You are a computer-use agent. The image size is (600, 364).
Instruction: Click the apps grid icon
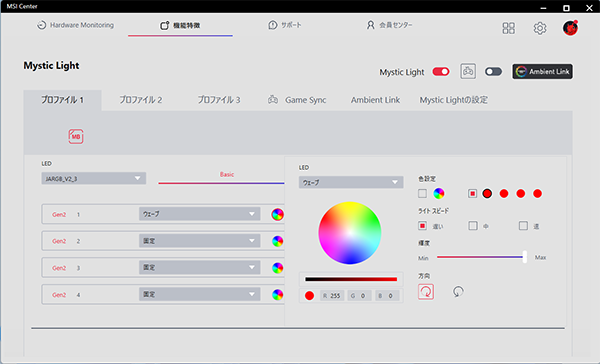point(509,28)
